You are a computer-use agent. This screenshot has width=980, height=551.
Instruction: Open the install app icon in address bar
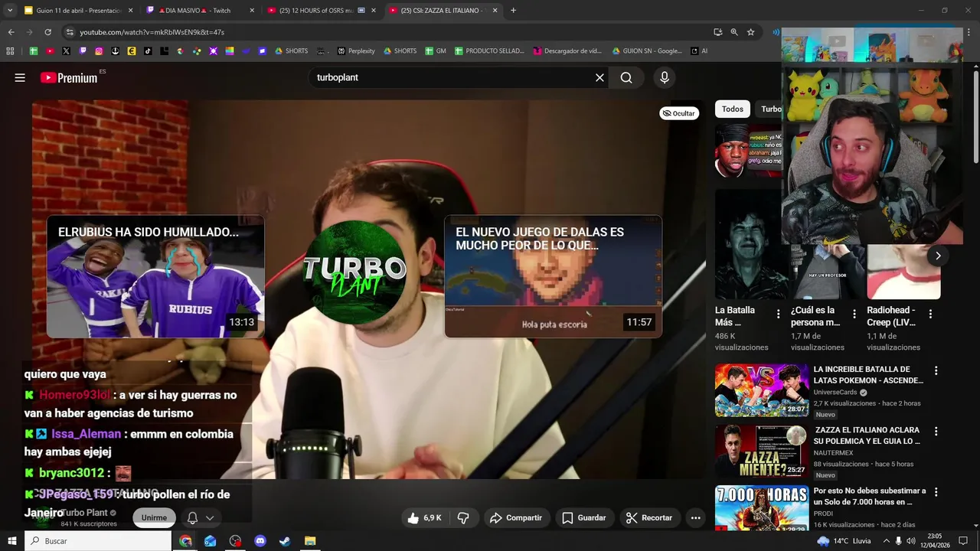coord(717,32)
